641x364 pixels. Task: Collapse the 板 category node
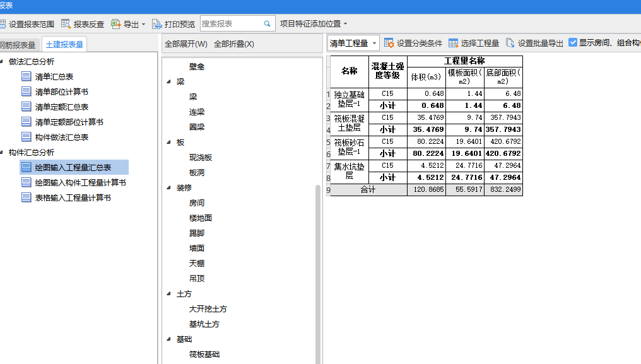[x=169, y=143]
